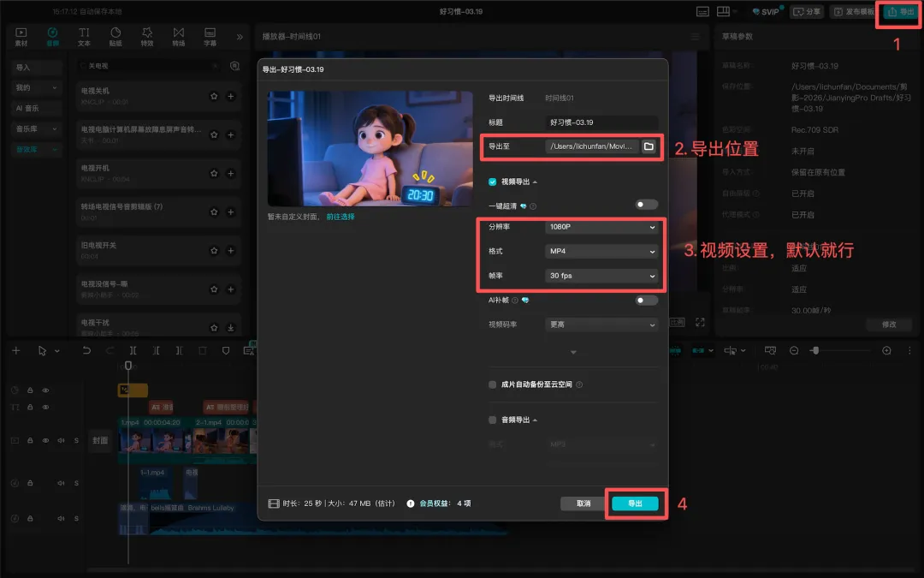Show more tabs with the double-chevron
The image size is (924, 578).
coord(240,37)
